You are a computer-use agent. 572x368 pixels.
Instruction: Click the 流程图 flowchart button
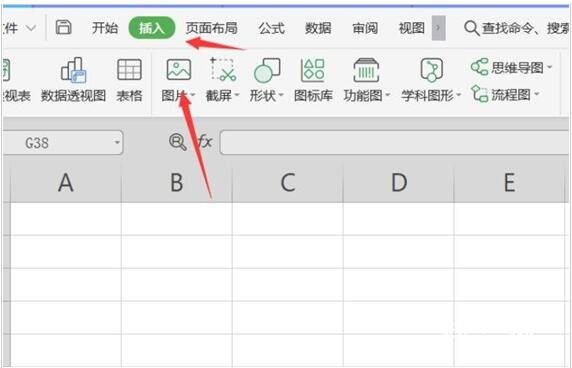click(500, 94)
